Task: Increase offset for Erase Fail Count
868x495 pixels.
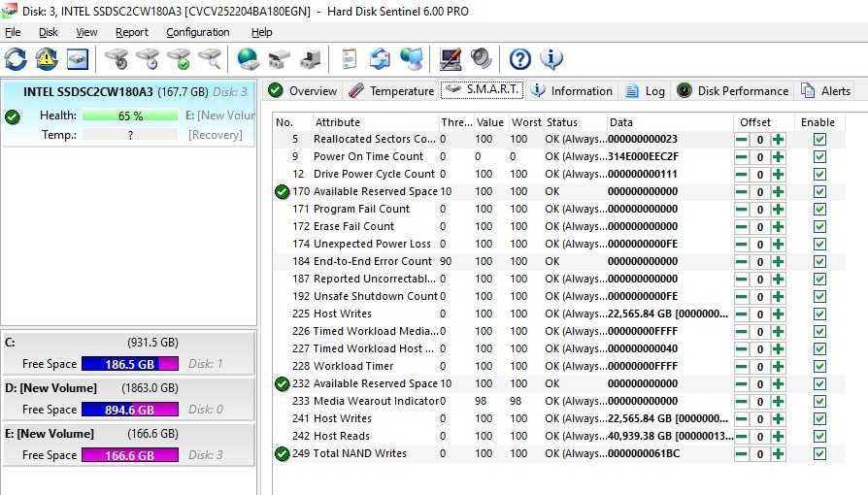Action: [779, 227]
